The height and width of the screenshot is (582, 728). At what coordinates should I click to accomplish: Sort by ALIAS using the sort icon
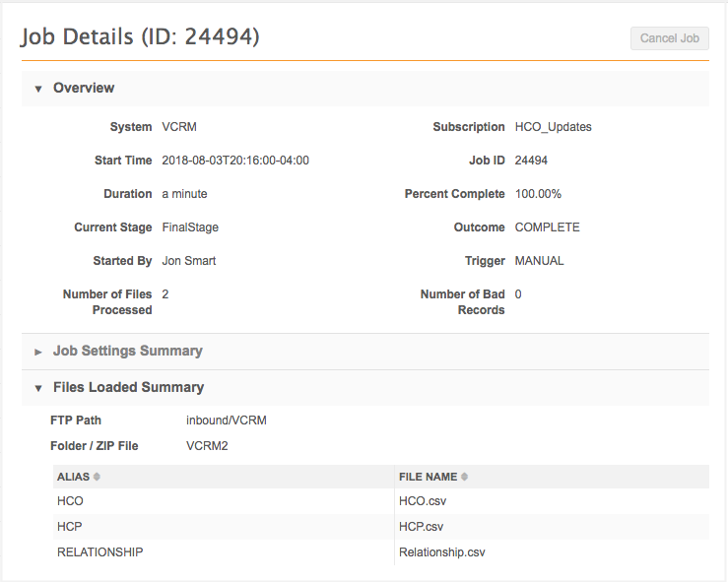coord(97,477)
